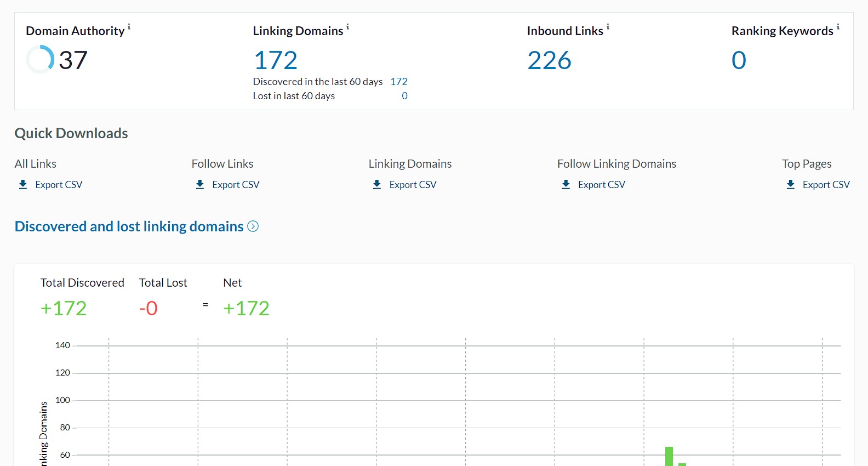Export CSV for All Links

point(59,185)
